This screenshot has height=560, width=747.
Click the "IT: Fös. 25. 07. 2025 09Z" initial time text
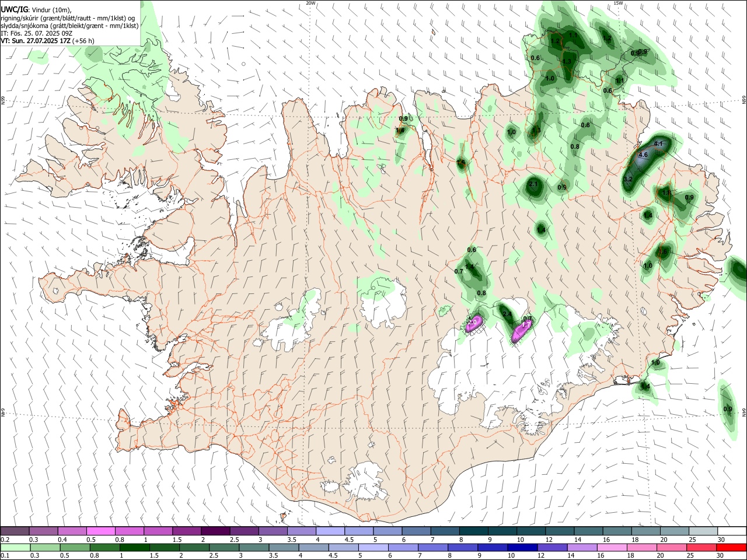(x=36, y=33)
